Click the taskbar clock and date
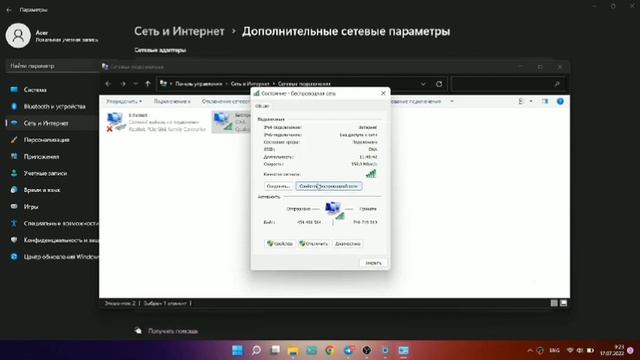640x360 pixels. pyautogui.click(x=612, y=350)
